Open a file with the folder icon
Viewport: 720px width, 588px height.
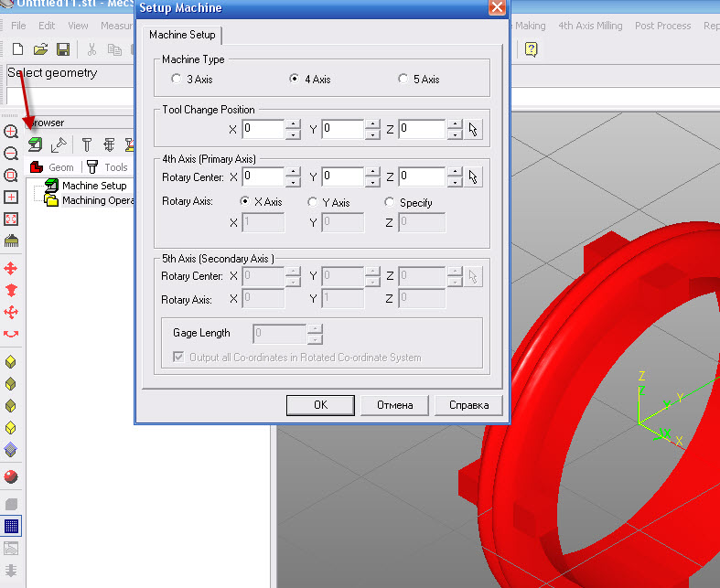click(40, 49)
